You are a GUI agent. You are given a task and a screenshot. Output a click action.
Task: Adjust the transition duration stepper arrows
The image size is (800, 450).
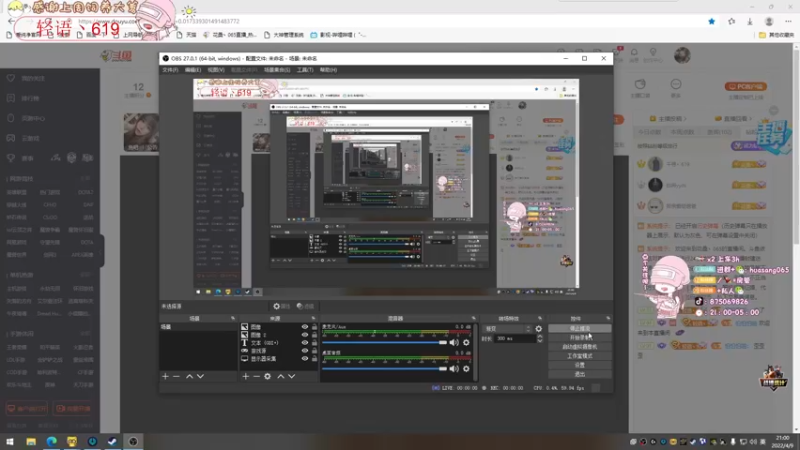tap(540, 339)
